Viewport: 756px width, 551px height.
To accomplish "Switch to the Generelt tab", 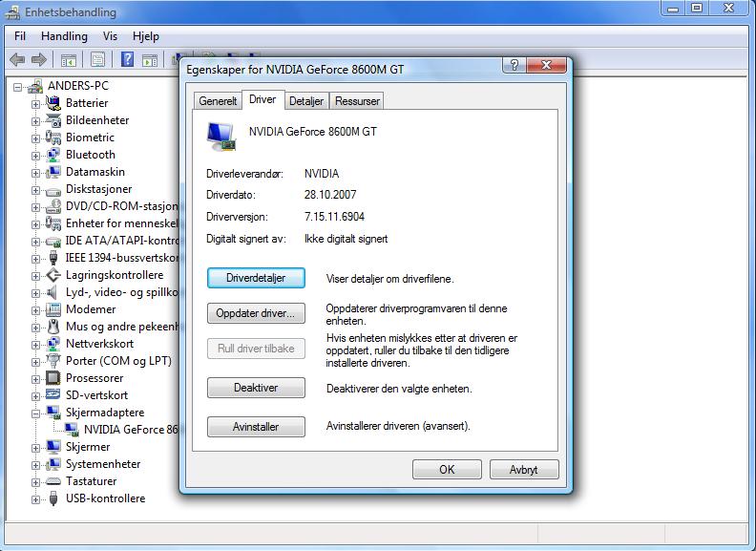I will click(218, 101).
